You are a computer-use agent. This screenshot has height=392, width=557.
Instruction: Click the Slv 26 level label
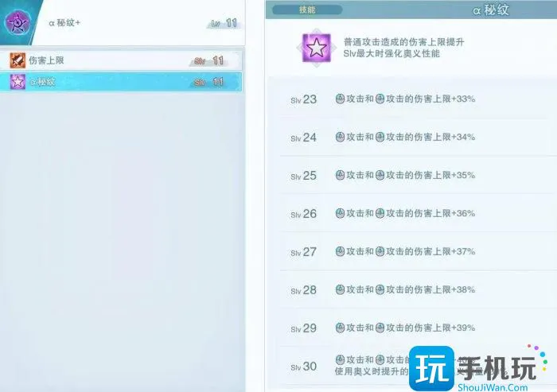[x=303, y=214]
